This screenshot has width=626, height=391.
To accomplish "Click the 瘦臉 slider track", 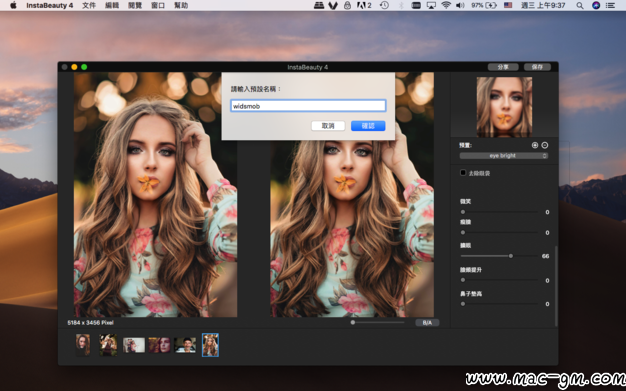I will click(x=499, y=232).
